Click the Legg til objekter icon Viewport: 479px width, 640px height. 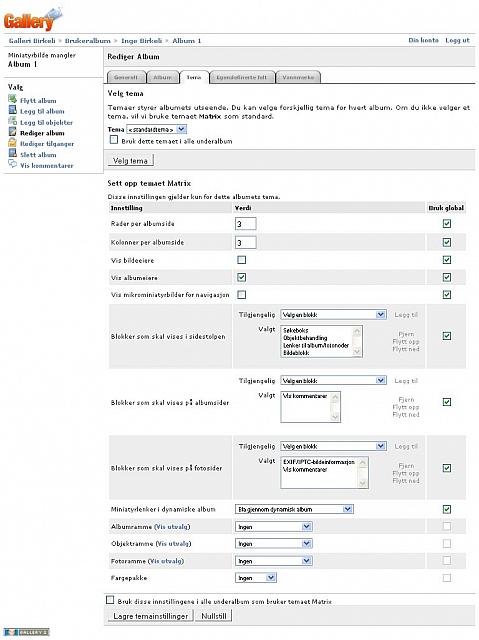(12, 121)
